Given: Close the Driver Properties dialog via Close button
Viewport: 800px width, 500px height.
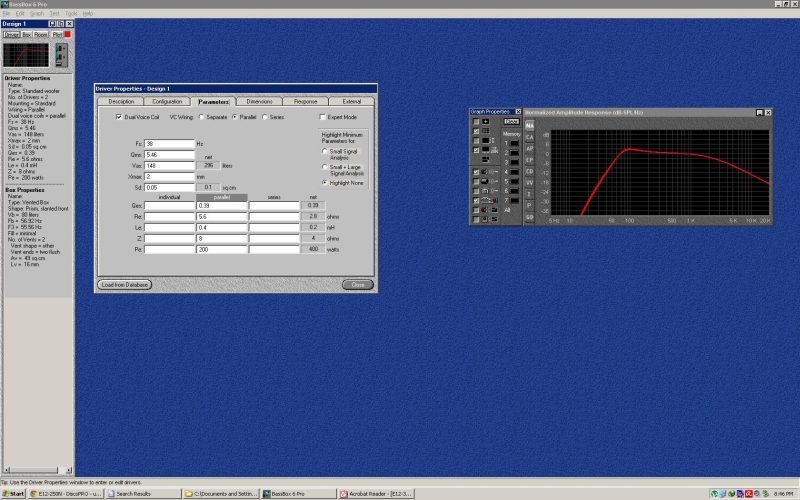Looking at the screenshot, I should coord(358,285).
